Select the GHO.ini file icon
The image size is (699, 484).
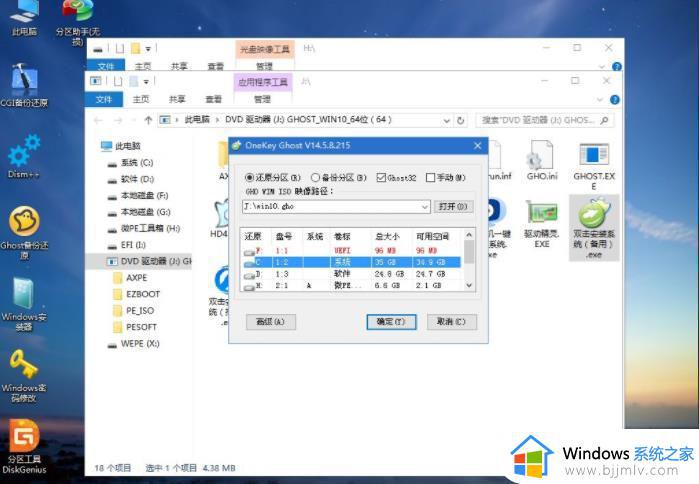[x=542, y=160]
